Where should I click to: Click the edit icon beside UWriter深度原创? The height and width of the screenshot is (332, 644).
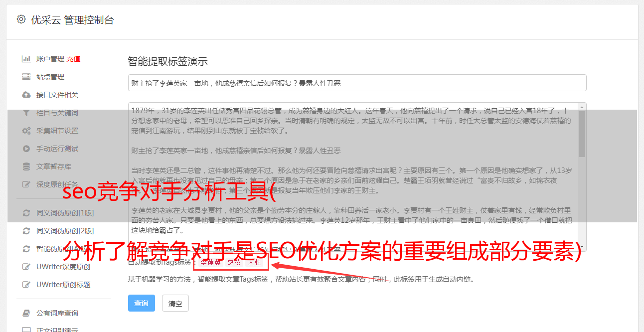pyautogui.click(x=26, y=267)
